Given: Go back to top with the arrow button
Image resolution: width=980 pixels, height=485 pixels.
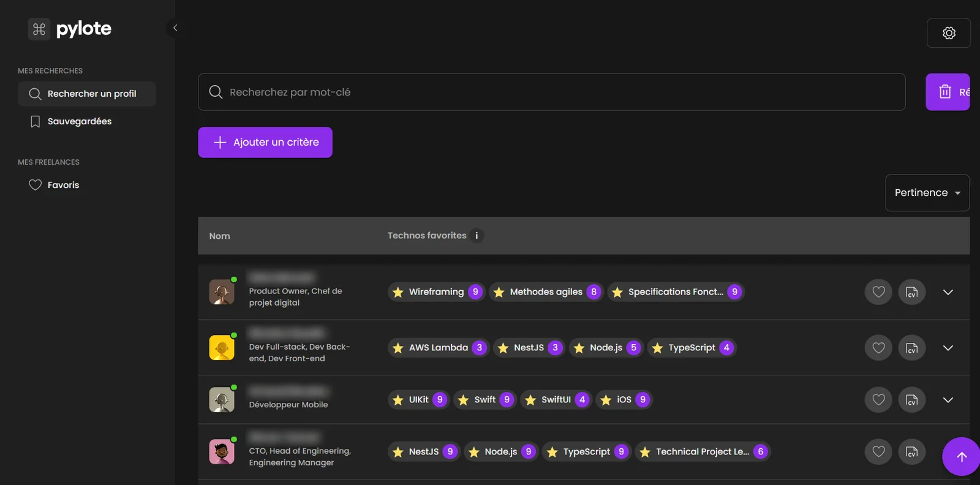Looking at the screenshot, I should pyautogui.click(x=962, y=456).
